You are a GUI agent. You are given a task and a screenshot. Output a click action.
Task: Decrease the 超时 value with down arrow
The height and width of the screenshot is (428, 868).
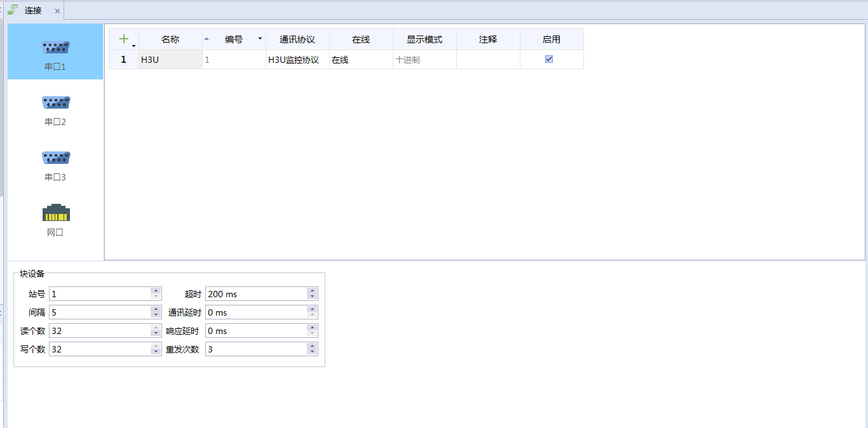[x=311, y=297]
